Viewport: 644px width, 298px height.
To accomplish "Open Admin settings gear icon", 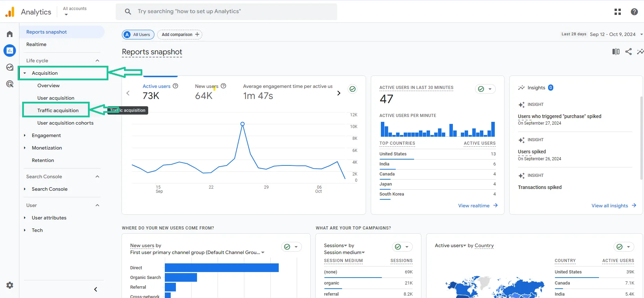I will pyautogui.click(x=10, y=285).
